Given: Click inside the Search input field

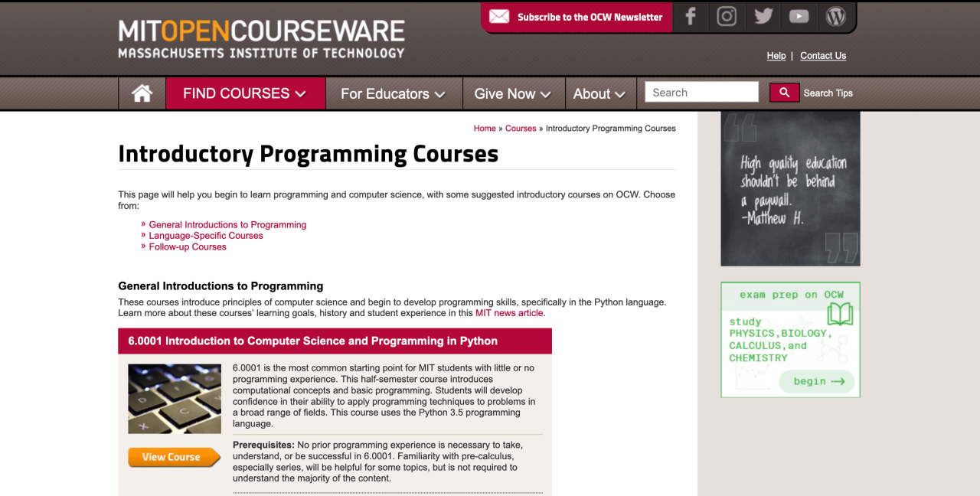Looking at the screenshot, I should click(x=701, y=92).
